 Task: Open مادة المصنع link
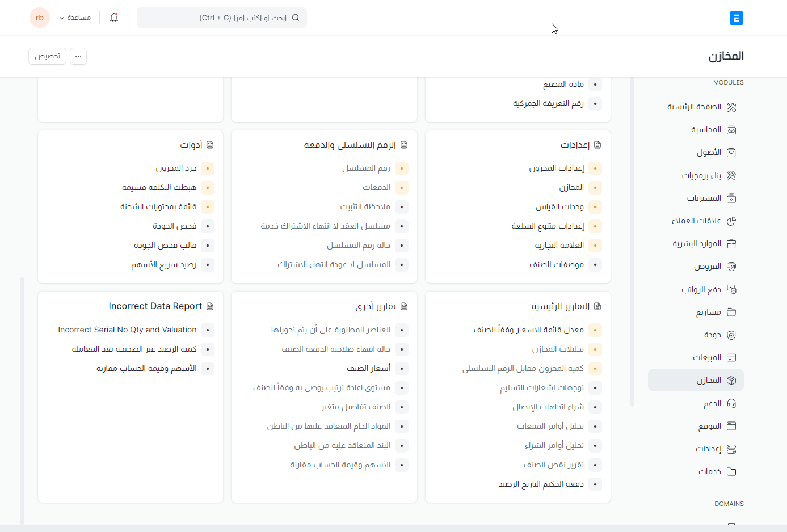point(563,84)
